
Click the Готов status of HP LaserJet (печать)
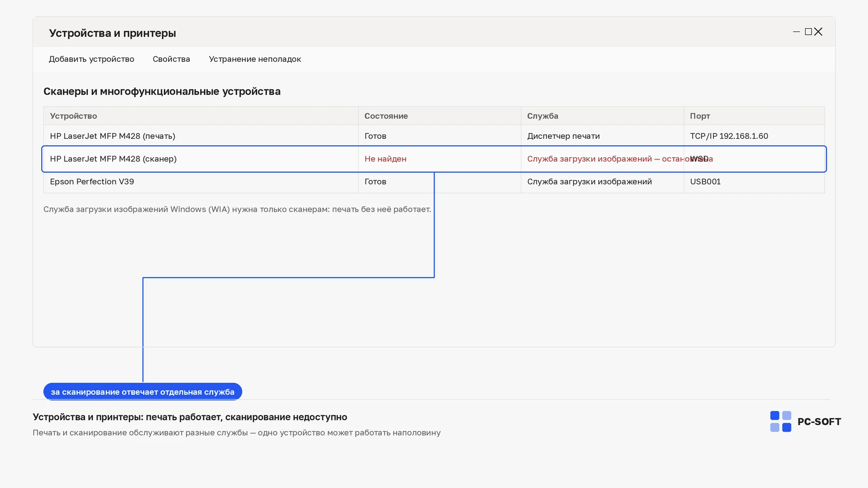375,136
